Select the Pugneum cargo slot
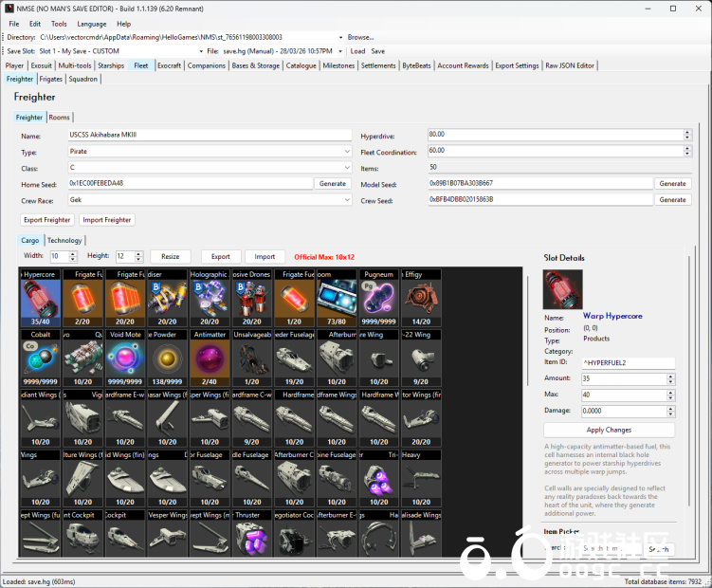This screenshot has width=712, height=588. [378, 298]
